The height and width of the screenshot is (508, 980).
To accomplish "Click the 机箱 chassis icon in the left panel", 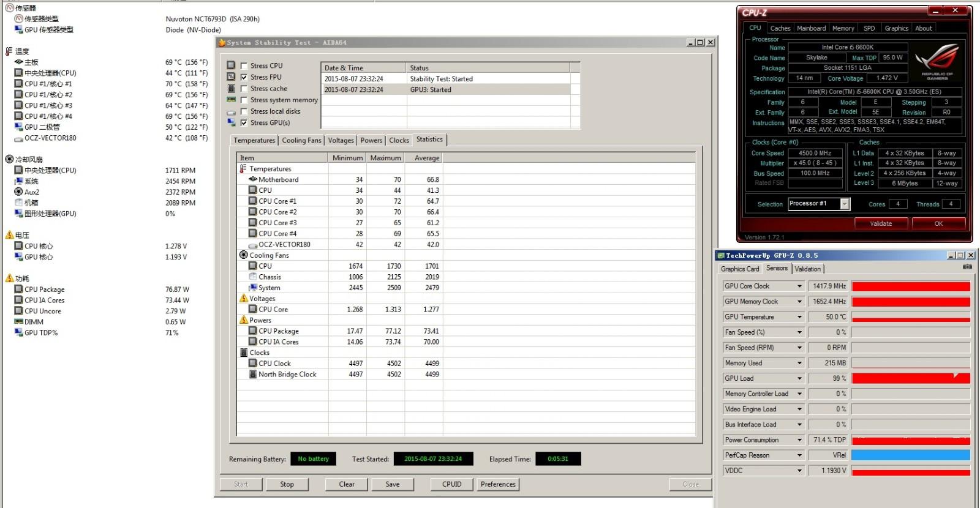I will pyautogui.click(x=18, y=203).
